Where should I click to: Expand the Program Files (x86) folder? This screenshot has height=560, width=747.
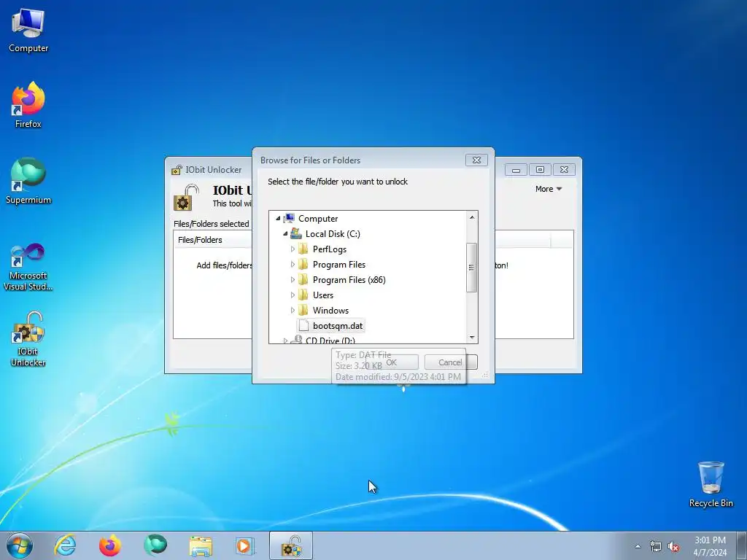pyautogui.click(x=293, y=279)
